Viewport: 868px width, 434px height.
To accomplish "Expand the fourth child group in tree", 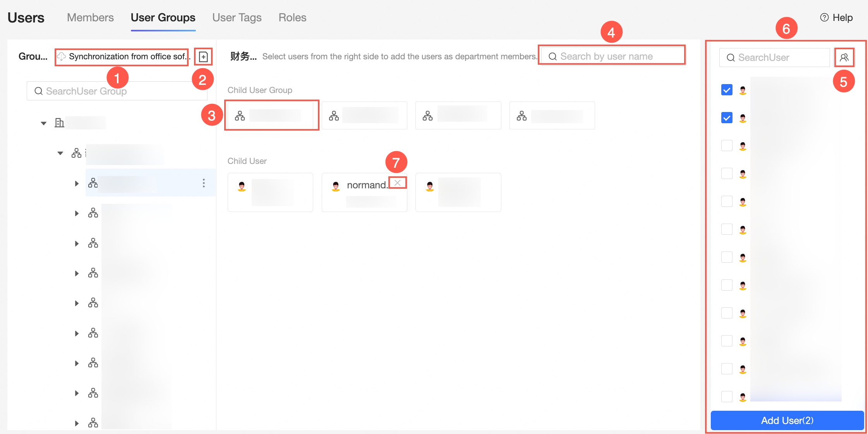I will tap(77, 274).
